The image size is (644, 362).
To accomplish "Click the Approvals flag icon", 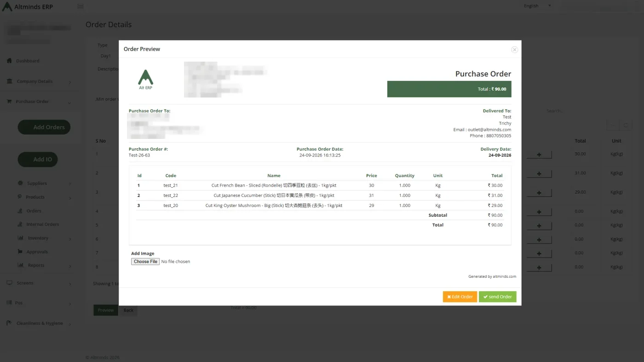I will 20,252.
